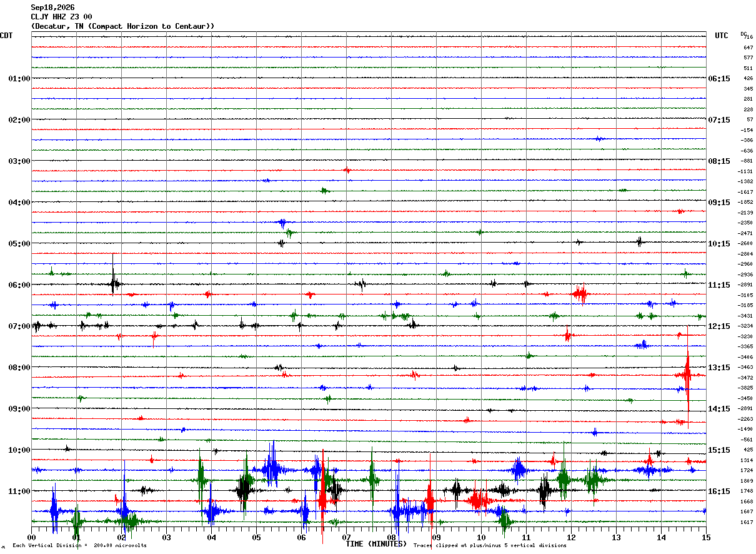Screen dimensions: 756x554
Task: Click the Sep18,2026 date label
Action: pos(52,8)
